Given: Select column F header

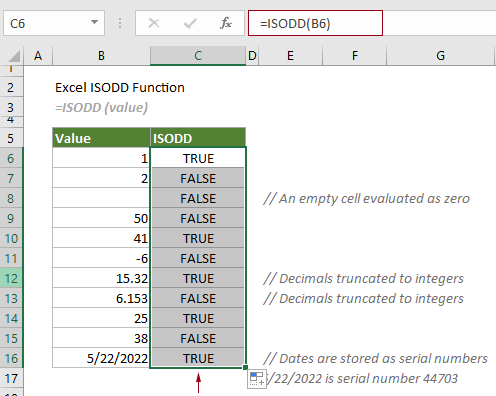Looking at the screenshot, I should (355, 56).
